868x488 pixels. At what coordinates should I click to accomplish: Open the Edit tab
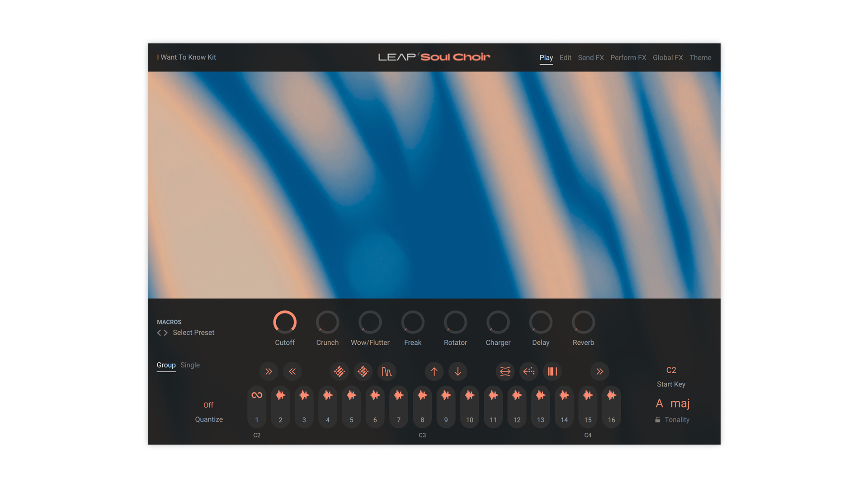[x=565, y=58]
